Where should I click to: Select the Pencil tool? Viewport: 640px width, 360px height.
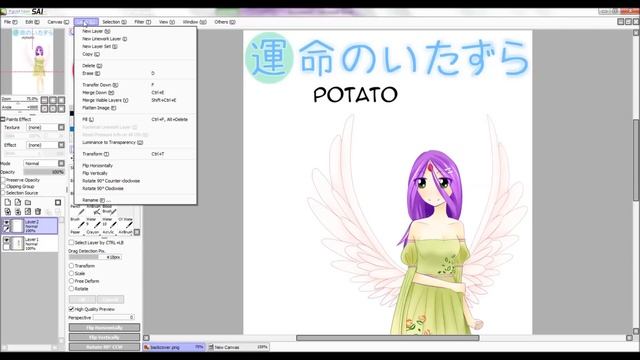pyautogui.click(x=78, y=210)
